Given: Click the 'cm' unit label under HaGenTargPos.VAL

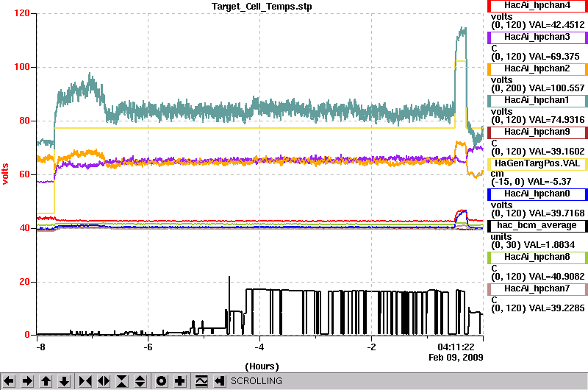Looking at the screenshot, I should pyautogui.click(x=498, y=174).
